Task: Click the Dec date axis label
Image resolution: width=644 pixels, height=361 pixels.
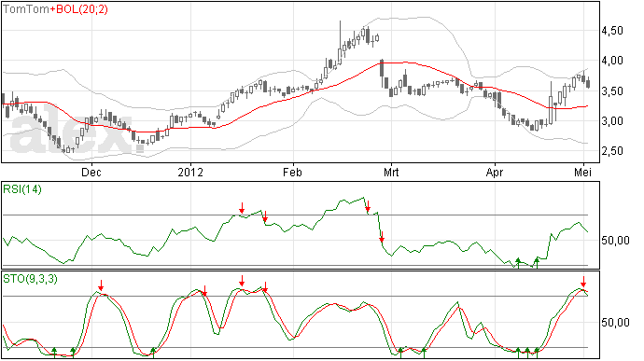Action: (x=91, y=172)
